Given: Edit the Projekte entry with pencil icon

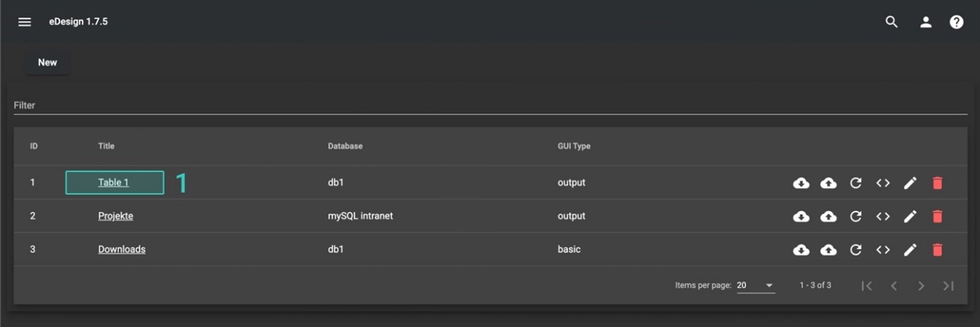Looking at the screenshot, I should tap(910, 217).
